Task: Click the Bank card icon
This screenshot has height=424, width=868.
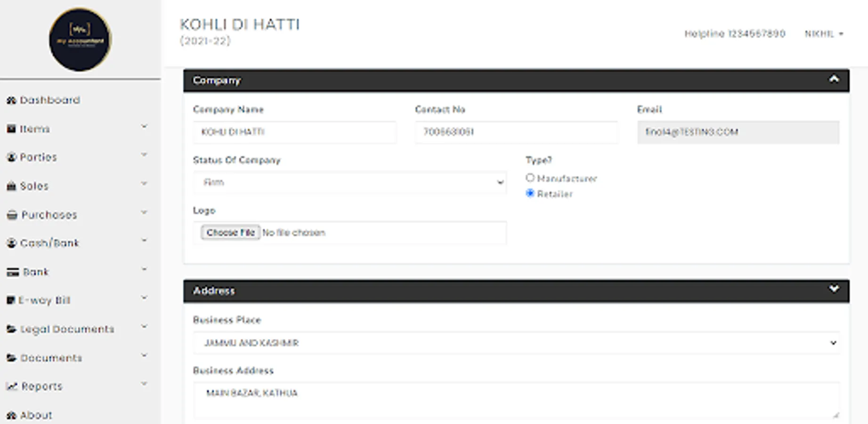Action: tap(13, 272)
